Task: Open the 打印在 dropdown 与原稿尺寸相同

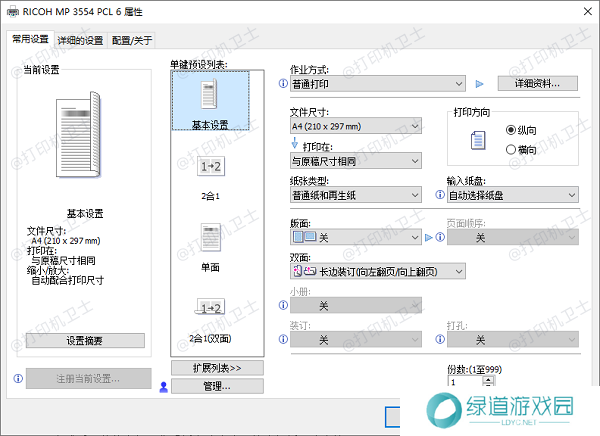Action: [356, 161]
